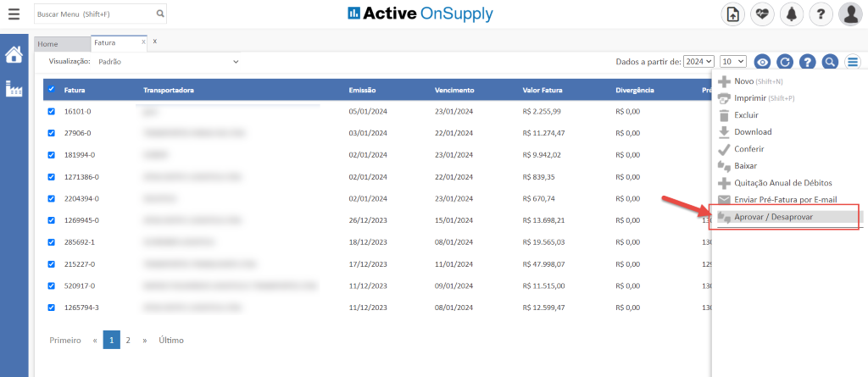
Task: Open the blue search icon in list toolbar
Action: 829,62
